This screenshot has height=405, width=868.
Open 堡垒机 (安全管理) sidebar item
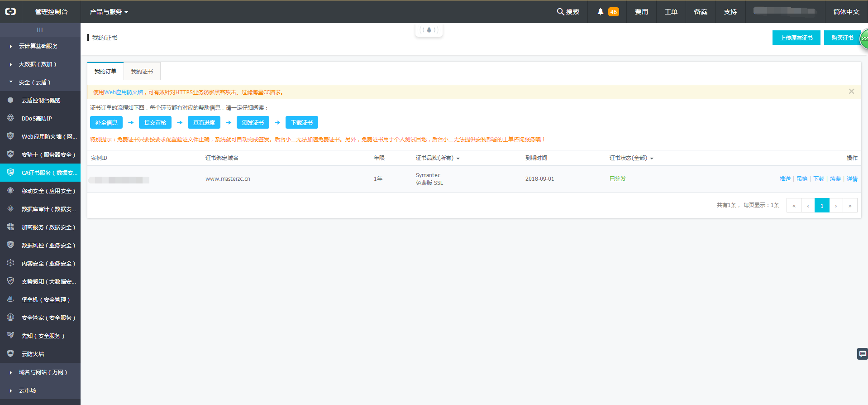45,300
